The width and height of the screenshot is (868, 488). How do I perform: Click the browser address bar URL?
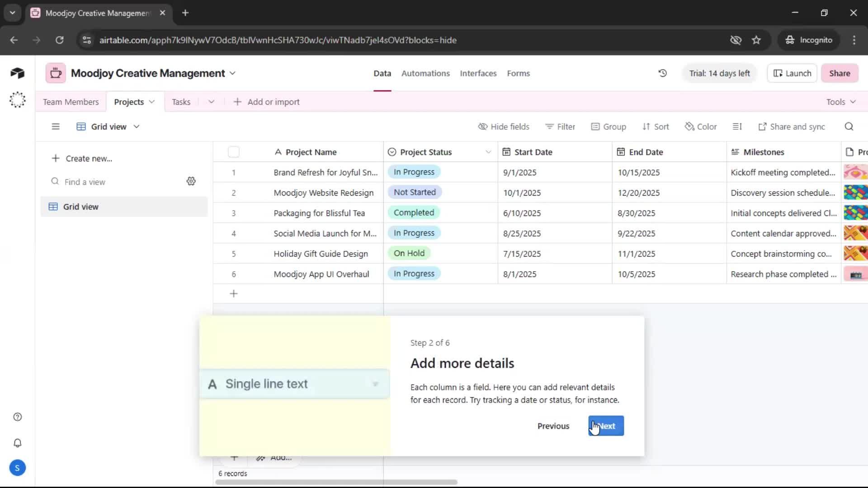pos(278,40)
